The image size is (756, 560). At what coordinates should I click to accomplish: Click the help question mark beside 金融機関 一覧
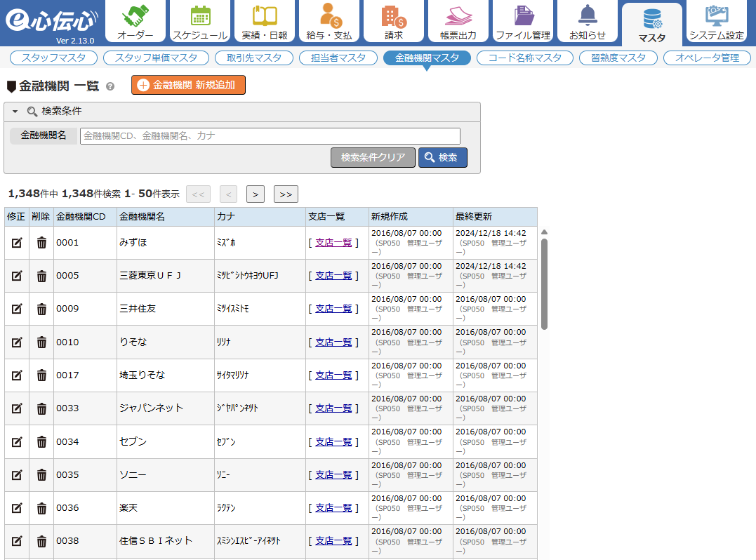[110, 86]
